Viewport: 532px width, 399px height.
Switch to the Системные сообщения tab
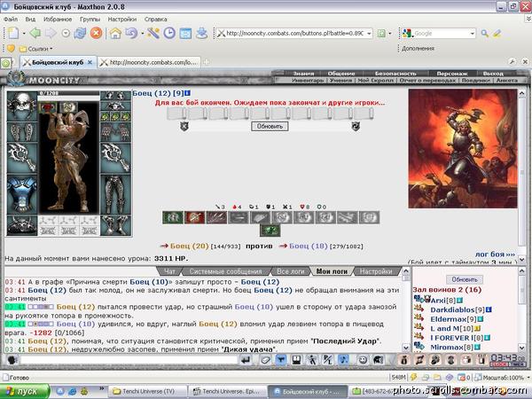tap(225, 271)
